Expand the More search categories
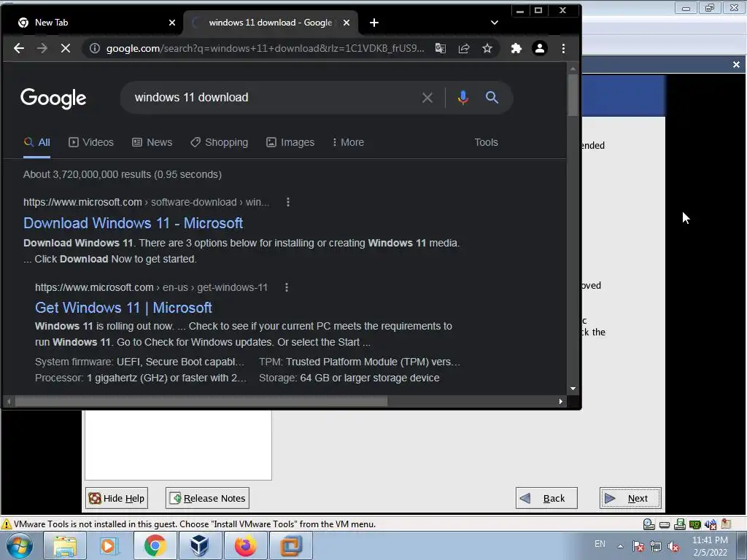 (348, 142)
